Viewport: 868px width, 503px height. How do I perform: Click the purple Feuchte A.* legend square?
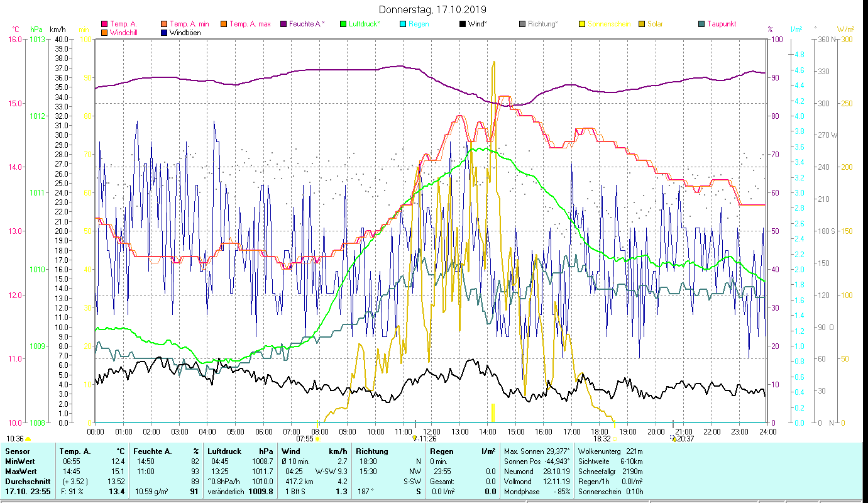point(284,25)
